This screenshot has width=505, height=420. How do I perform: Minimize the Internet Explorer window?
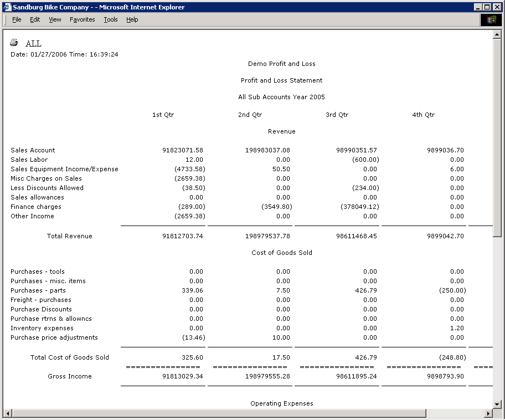tap(478, 7)
